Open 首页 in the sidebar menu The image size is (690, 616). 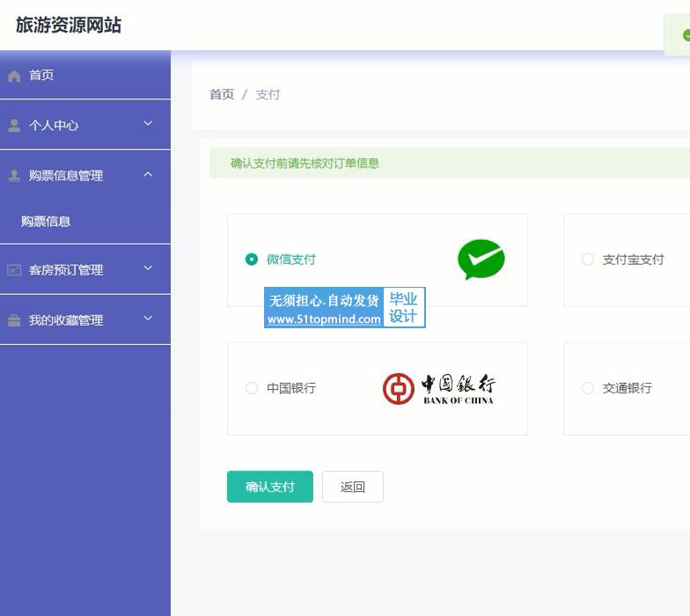[x=85, y=75]
